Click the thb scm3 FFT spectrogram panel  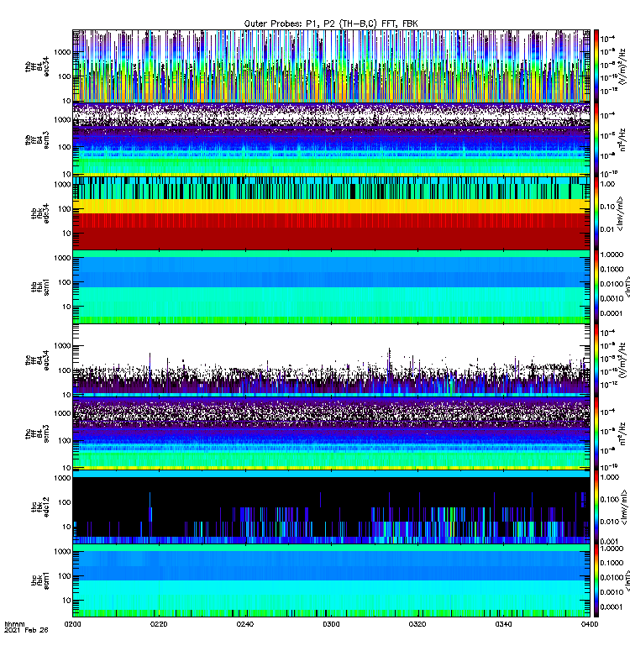point(331,140)
